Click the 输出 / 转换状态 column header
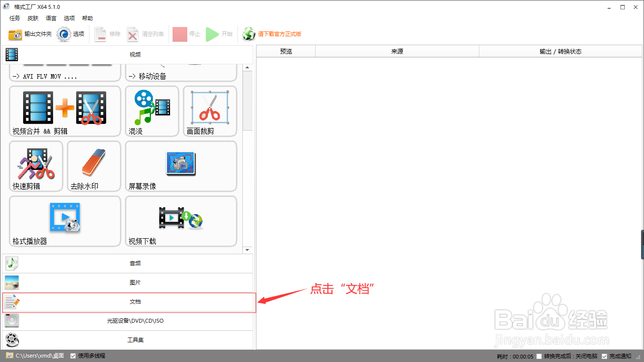The width and height of the screenshot is (644, 362). [560, 51]
